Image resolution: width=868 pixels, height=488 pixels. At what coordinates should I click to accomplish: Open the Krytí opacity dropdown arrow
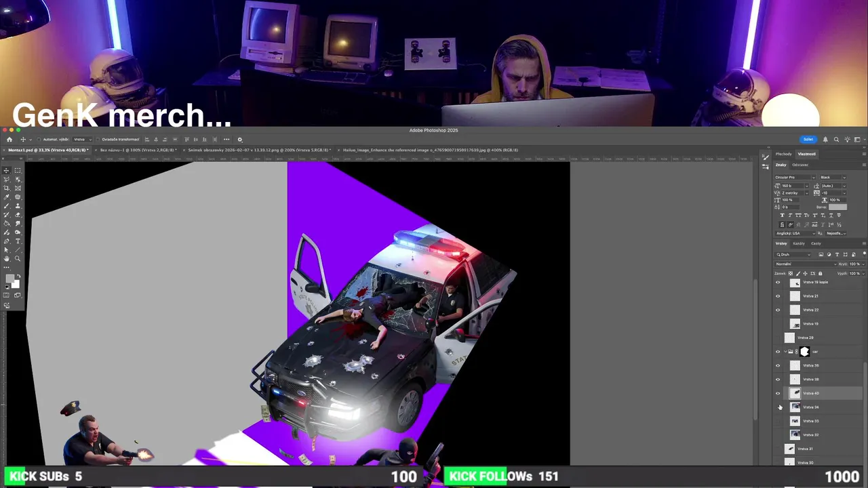(x=864, y=264)
